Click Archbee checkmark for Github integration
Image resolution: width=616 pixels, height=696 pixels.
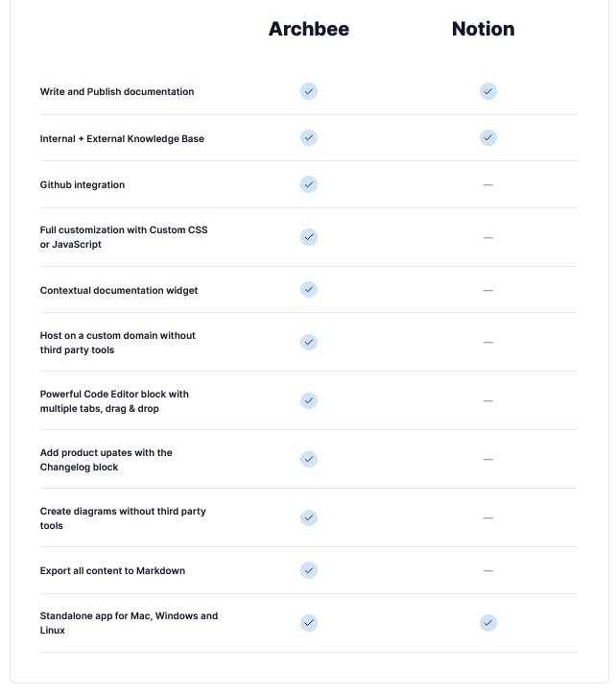coord(309,183)
